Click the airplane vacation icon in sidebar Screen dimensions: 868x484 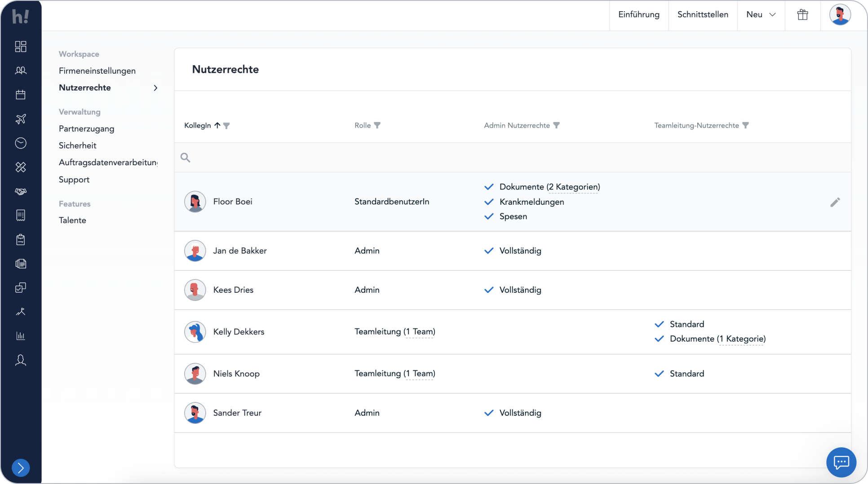(21, 119)
